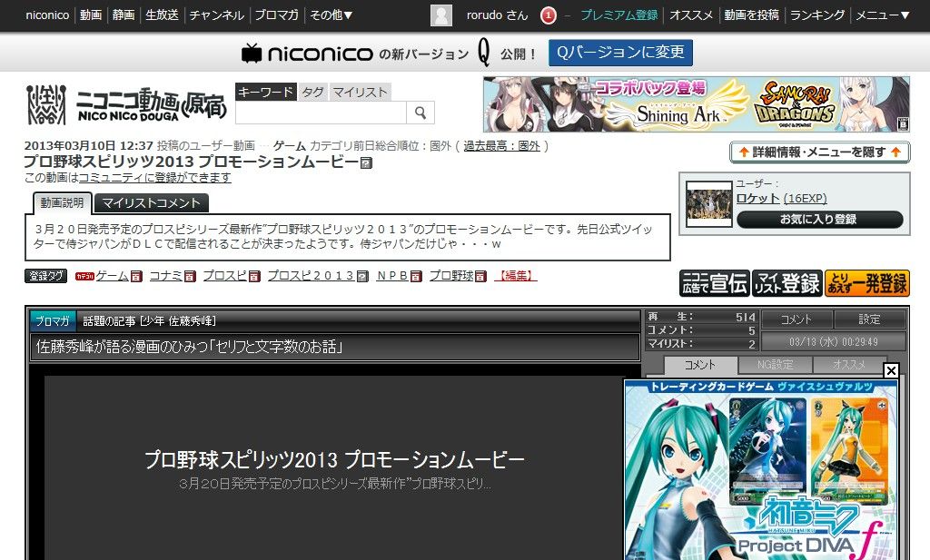
Task: Click the プレミアム登録 link
Action: click(618, 15)
